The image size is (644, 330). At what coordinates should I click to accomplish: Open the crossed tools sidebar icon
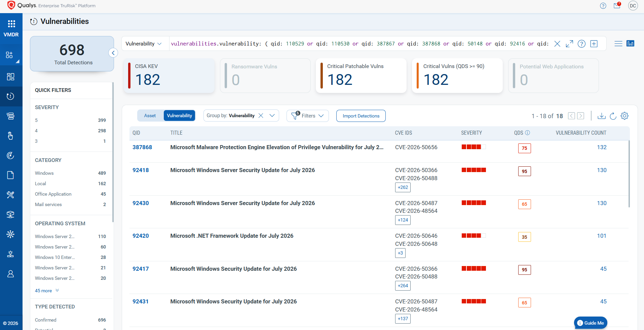pos(10,195)
